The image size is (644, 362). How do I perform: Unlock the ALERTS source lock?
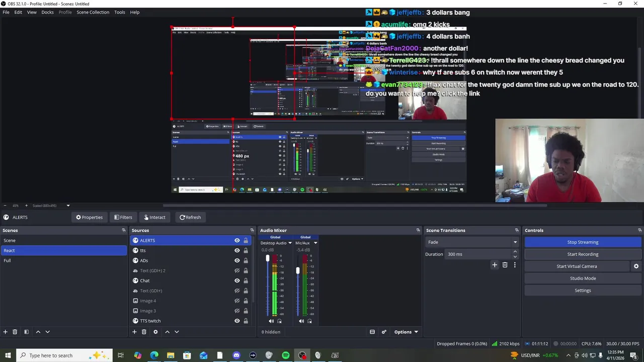tap(246, 240)
